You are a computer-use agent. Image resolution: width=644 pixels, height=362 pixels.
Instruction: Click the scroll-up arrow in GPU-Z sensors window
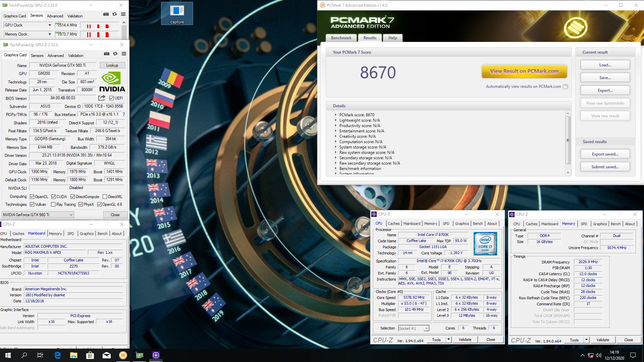point(124,22)
